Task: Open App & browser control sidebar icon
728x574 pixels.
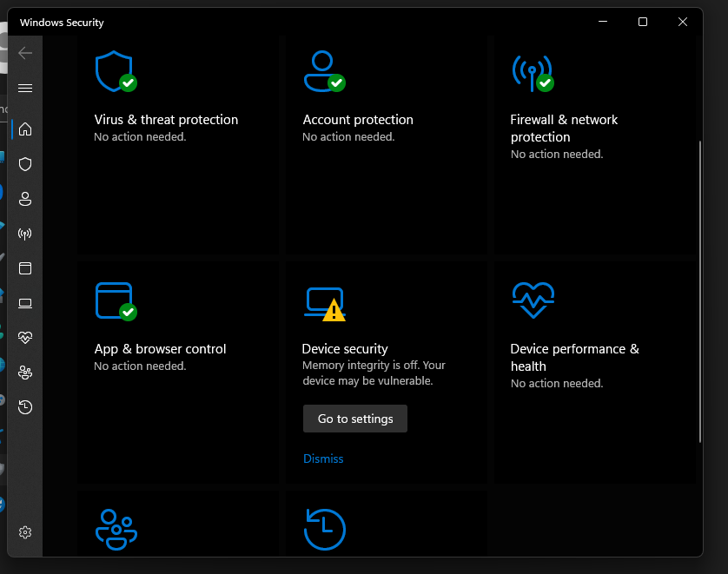Action: click(25, 268)
